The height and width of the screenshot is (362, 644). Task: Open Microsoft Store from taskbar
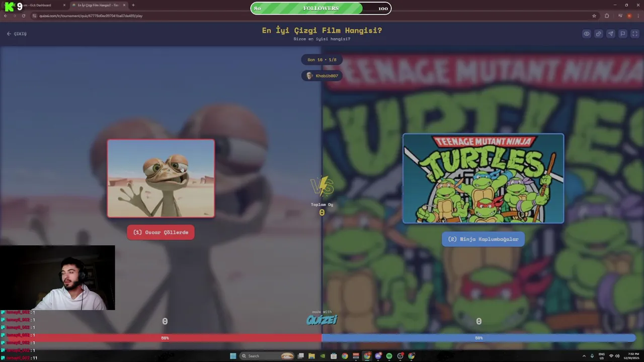point(334,356)
